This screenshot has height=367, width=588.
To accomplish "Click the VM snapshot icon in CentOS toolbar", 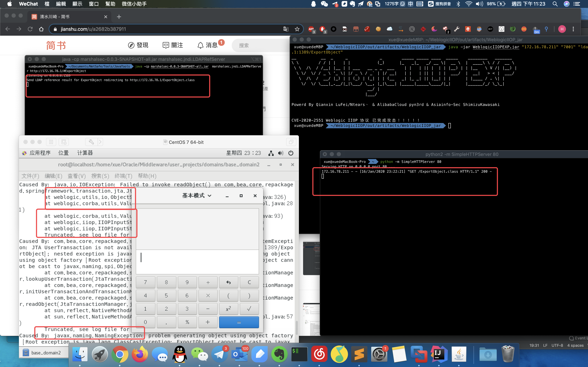I will point(64,142).
